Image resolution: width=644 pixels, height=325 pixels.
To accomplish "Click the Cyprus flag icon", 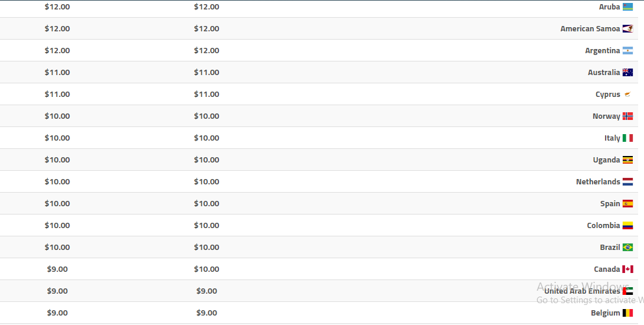I will pos(627,95).
